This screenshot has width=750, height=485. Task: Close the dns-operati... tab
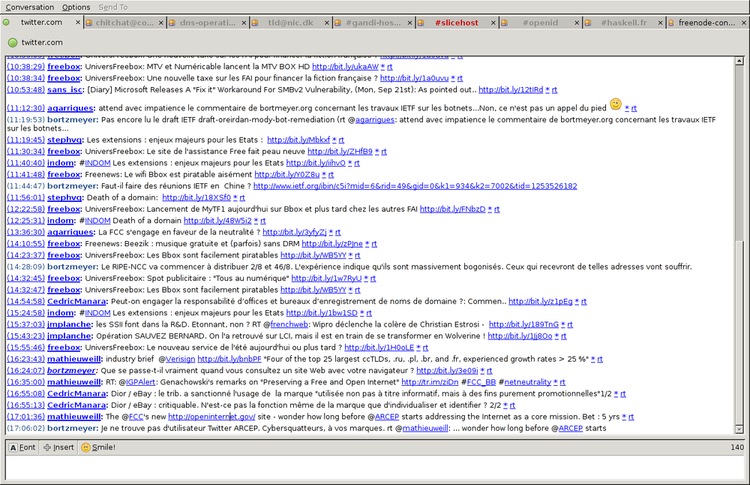tap(244, 22)
